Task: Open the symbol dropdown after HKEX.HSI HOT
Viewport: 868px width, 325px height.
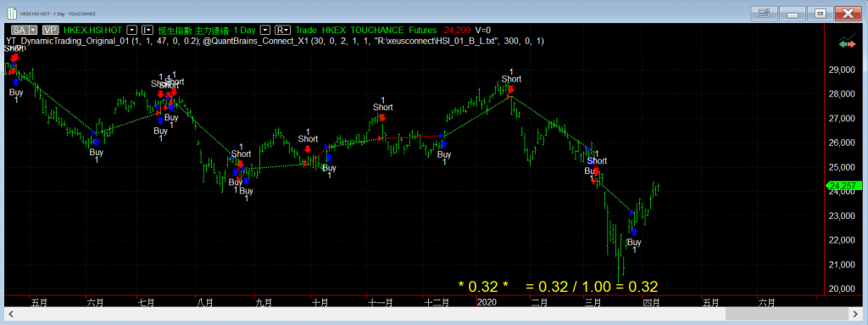Action: [132, 30]
